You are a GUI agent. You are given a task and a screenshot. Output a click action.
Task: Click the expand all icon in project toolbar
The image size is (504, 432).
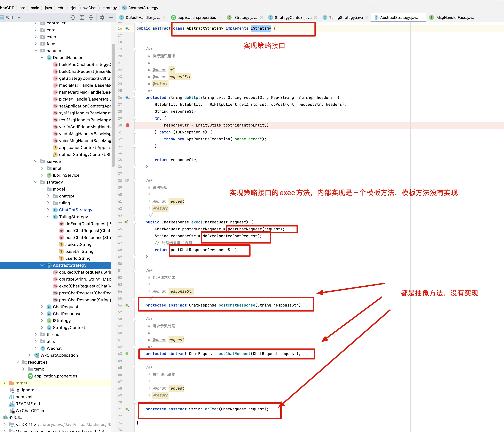(82, 17)
